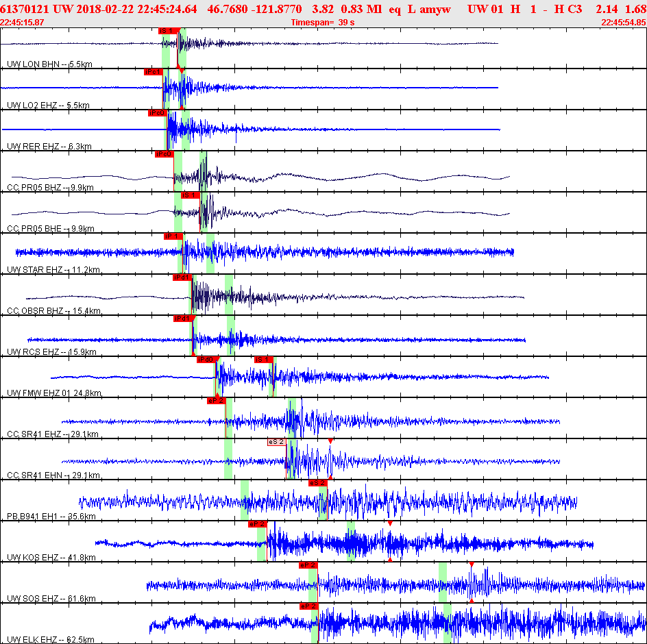The image size is (647, 644).
Task: Choose the CC OBSR BHZ -- 15.4km label
Action: click(53, 311)
